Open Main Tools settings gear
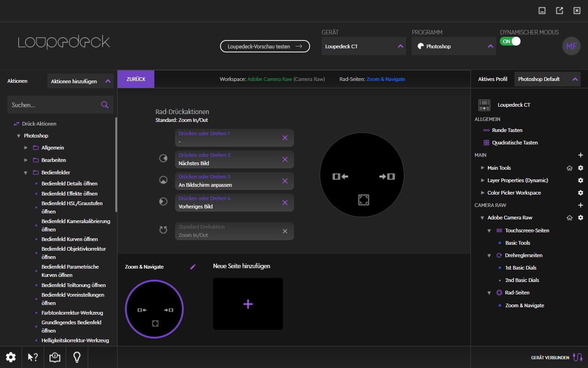The height and width of the screenshot is (368, 588). (x=580, y=168)
